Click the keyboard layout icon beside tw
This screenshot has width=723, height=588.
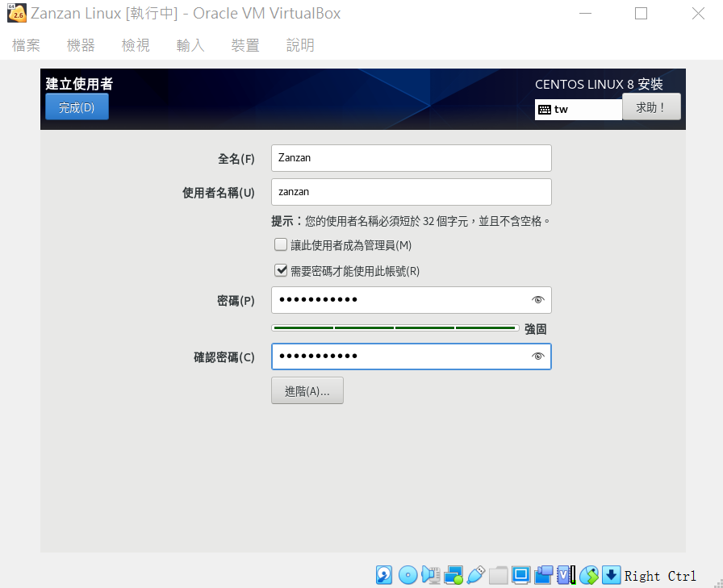pos(545,110)
